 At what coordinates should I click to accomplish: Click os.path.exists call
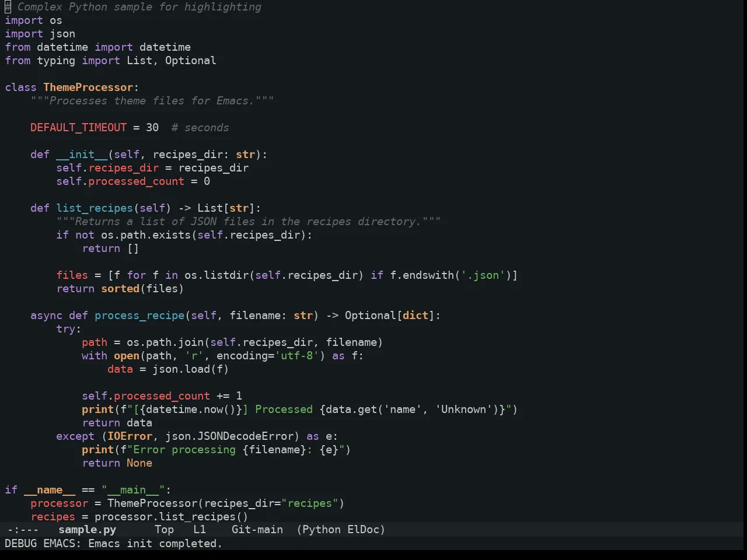[x=146, y=235]
